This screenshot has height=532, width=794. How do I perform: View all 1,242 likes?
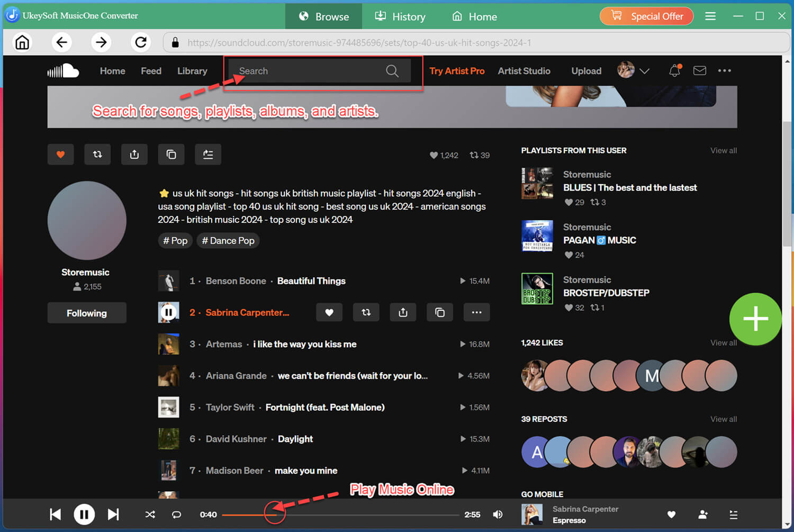click(724, 342)
